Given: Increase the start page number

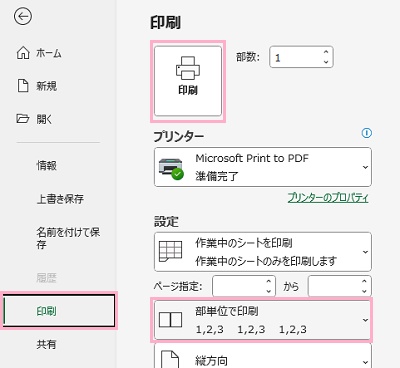Looking at the screenshot, I should [269, 281].
